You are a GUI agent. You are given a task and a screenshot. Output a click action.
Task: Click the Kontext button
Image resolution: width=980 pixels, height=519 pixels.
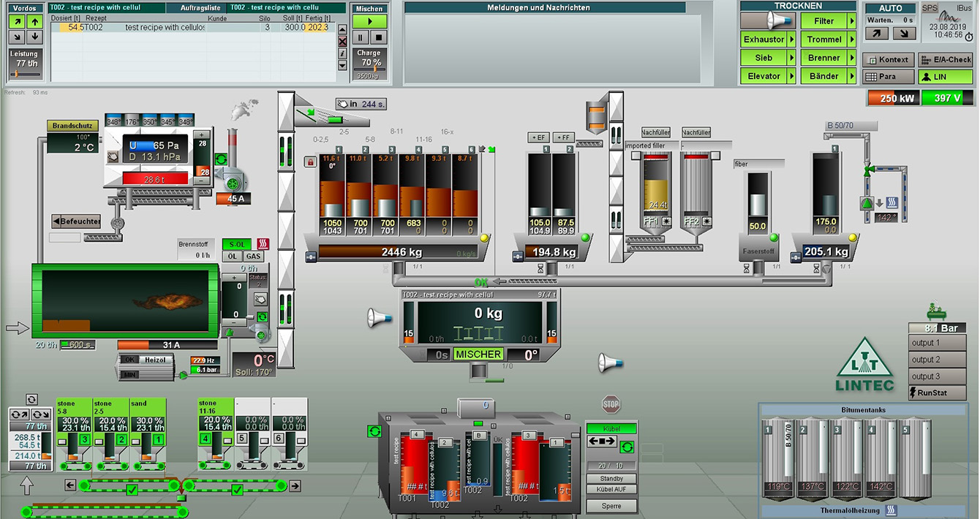(x=889, y=60)
